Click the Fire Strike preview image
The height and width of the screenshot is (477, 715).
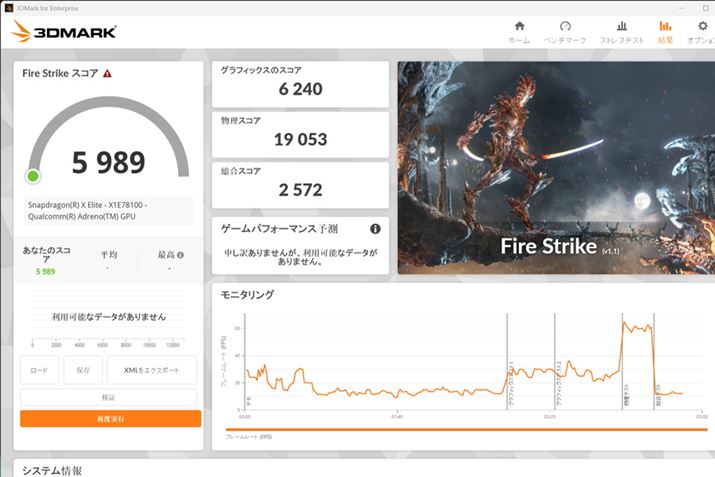coord(556,168)
